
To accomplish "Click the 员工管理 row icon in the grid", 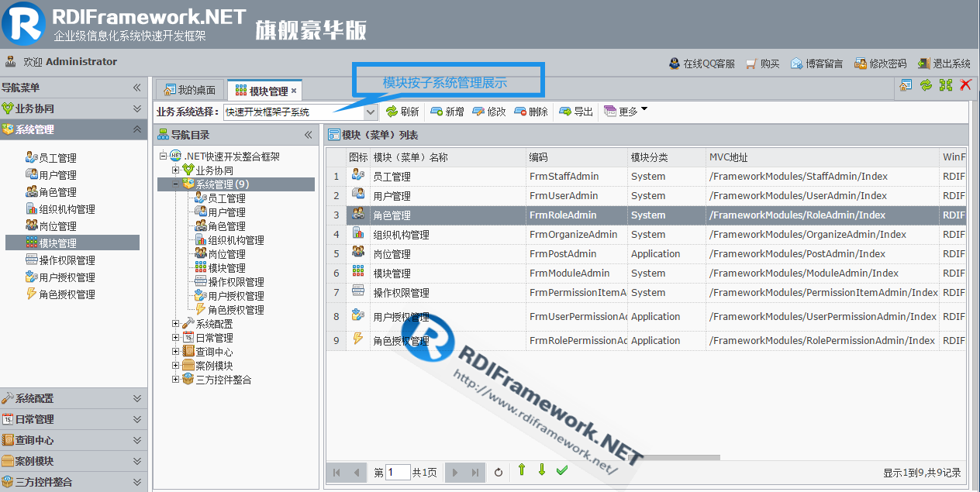I will [x=358, y=175].
